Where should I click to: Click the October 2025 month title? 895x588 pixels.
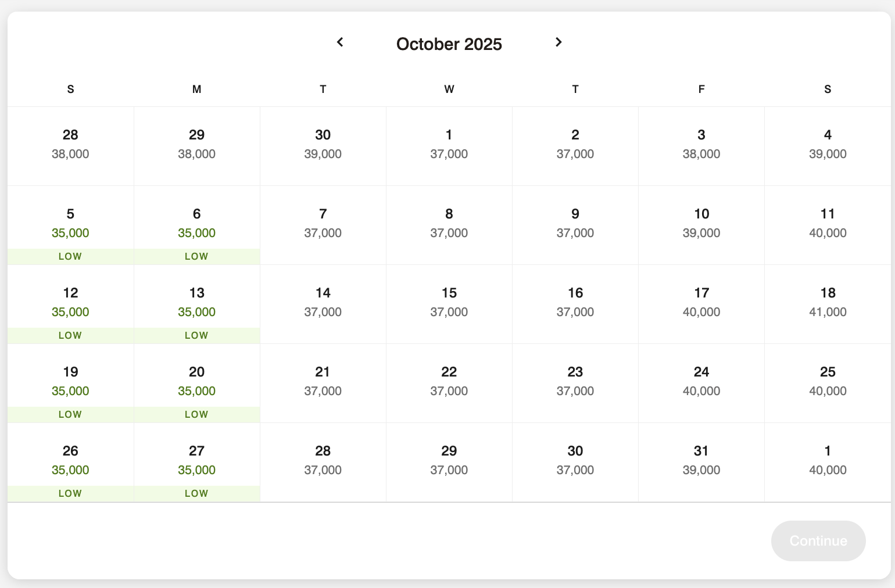coord(449,44)
